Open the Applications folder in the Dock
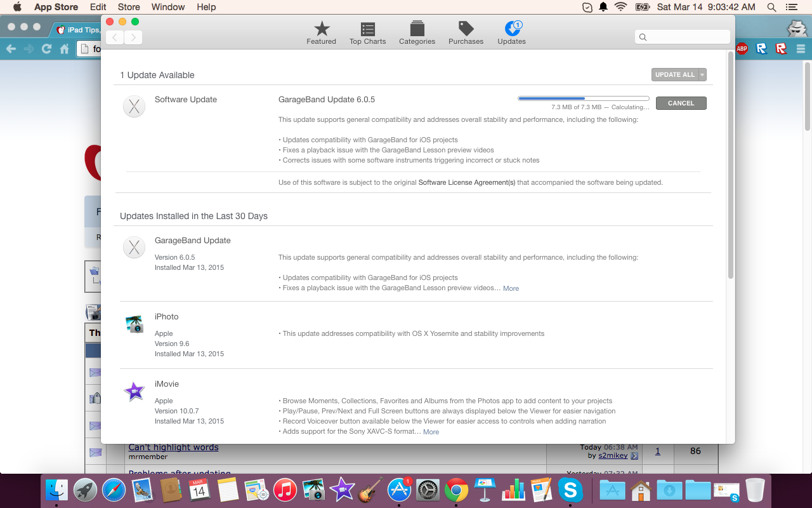Screen dimensions: 812x508 click(x=612, y=490)
